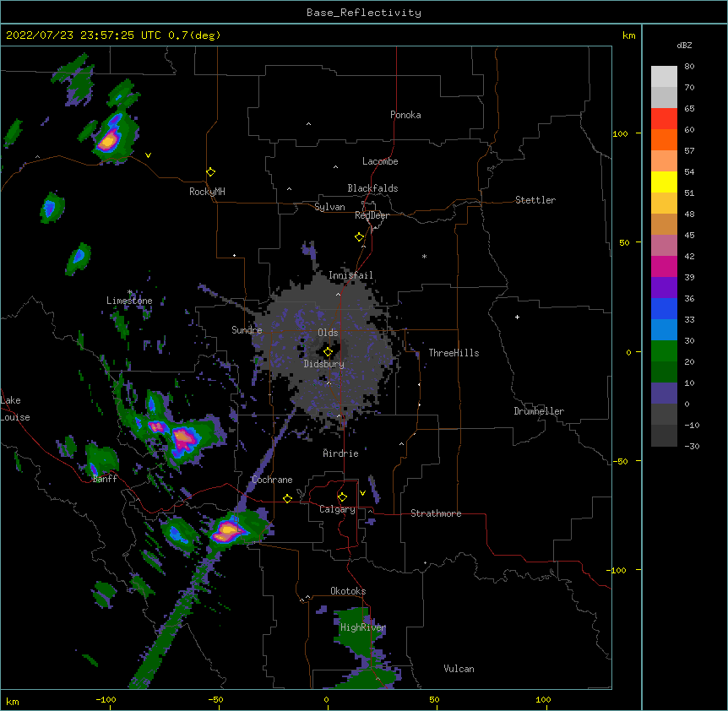Click the HighRiver city label
This screenshot has height=711, width=728.
coord(363,627)
